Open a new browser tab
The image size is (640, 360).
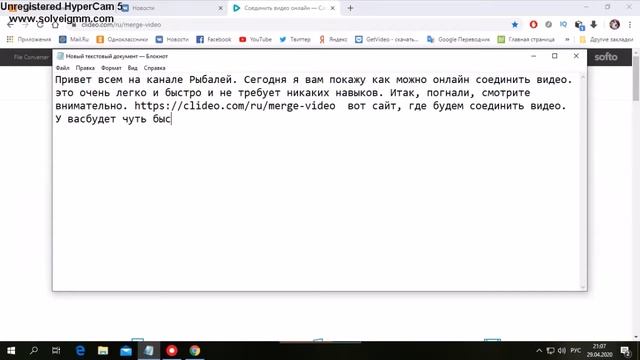[x=350, y=8]
